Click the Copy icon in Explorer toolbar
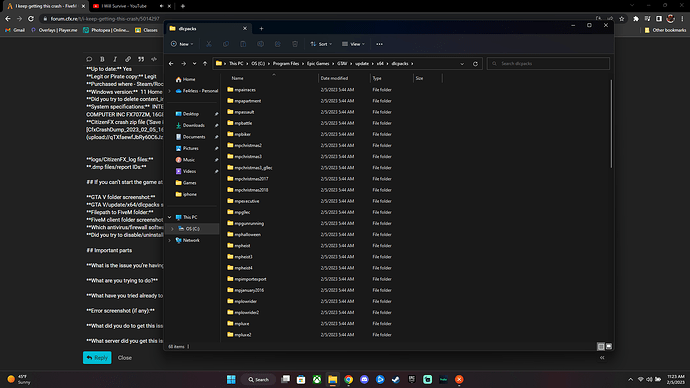This screenshot has height=388, width=690. [x=226, y=44]
